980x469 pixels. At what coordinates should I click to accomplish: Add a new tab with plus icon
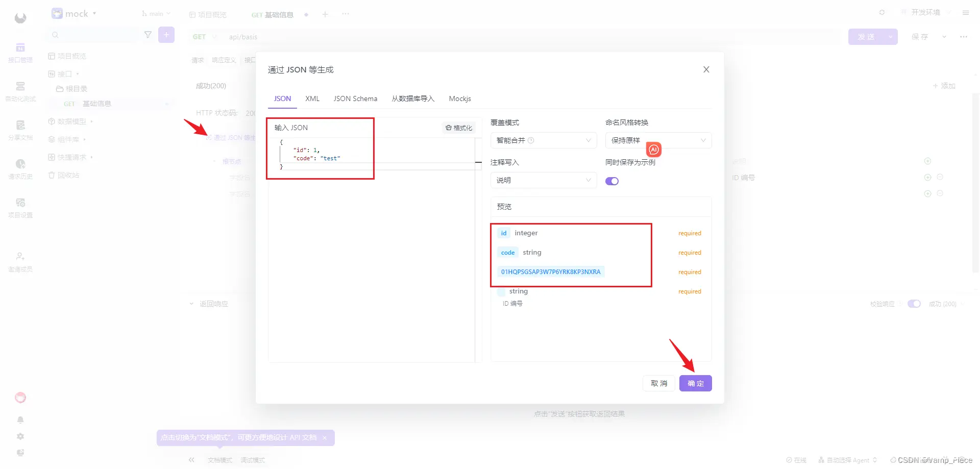point(325,14)
